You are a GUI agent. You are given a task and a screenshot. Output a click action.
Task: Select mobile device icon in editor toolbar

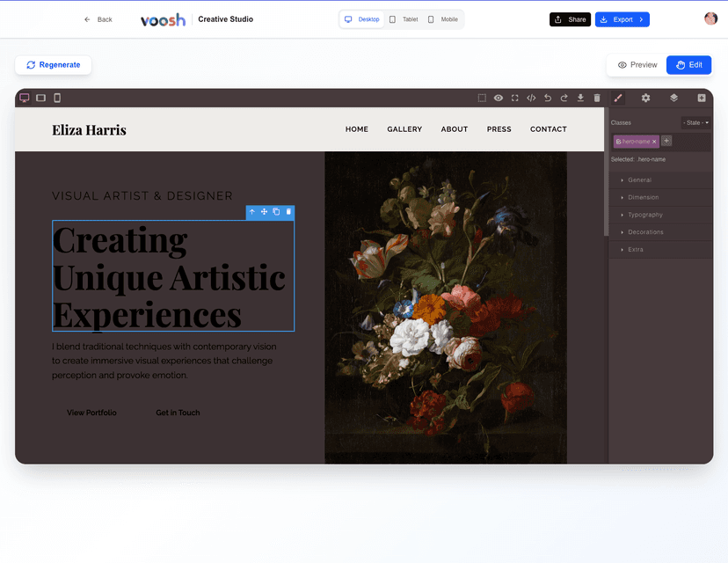pyautogui.click(x=57, y=98)
